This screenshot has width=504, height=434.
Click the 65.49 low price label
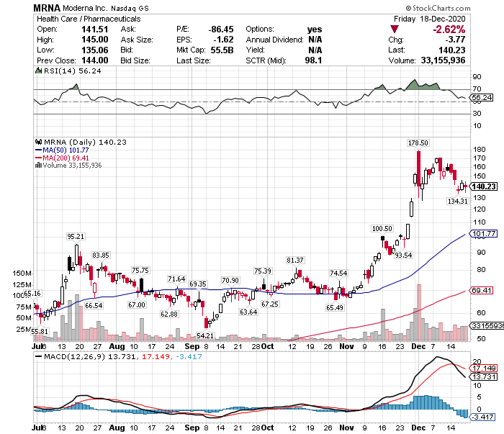click(x=335, y=308)
